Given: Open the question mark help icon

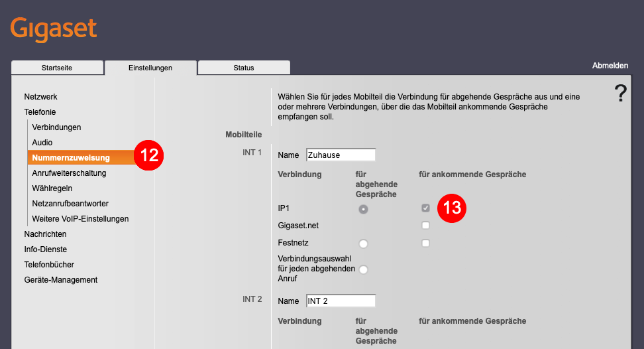Looking at the screenshot, I should [621, 93].
